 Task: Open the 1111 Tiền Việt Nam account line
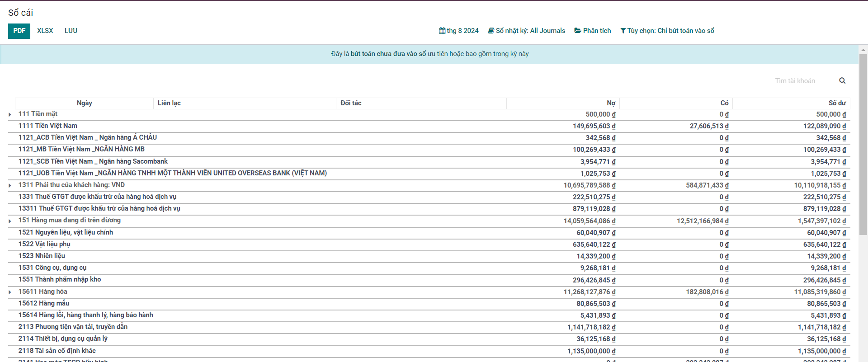48,126
